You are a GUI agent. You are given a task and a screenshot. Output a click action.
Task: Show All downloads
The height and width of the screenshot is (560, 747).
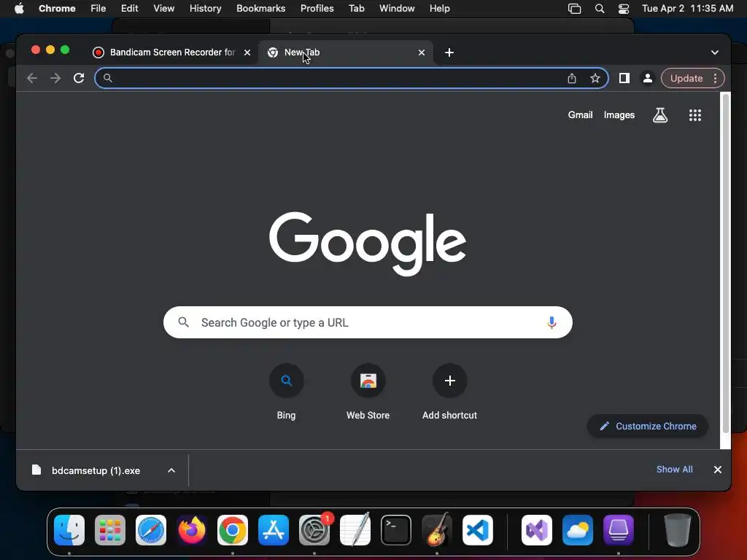click(674, 470)
